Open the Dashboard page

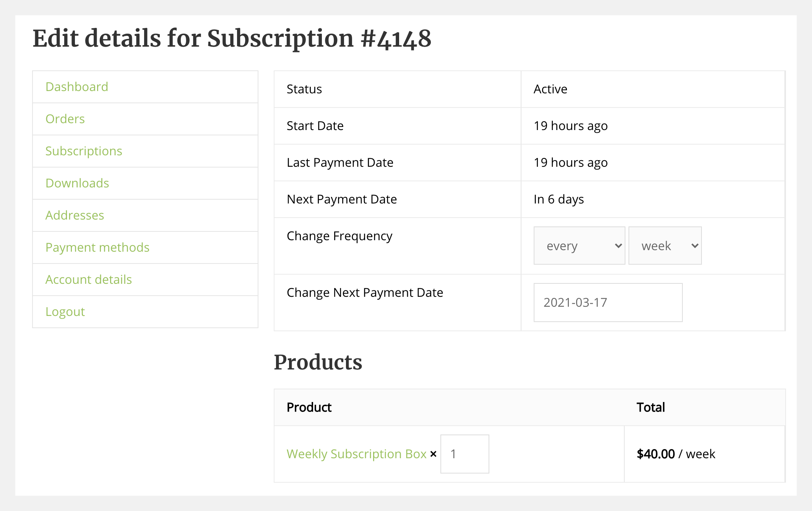point(77,87)
